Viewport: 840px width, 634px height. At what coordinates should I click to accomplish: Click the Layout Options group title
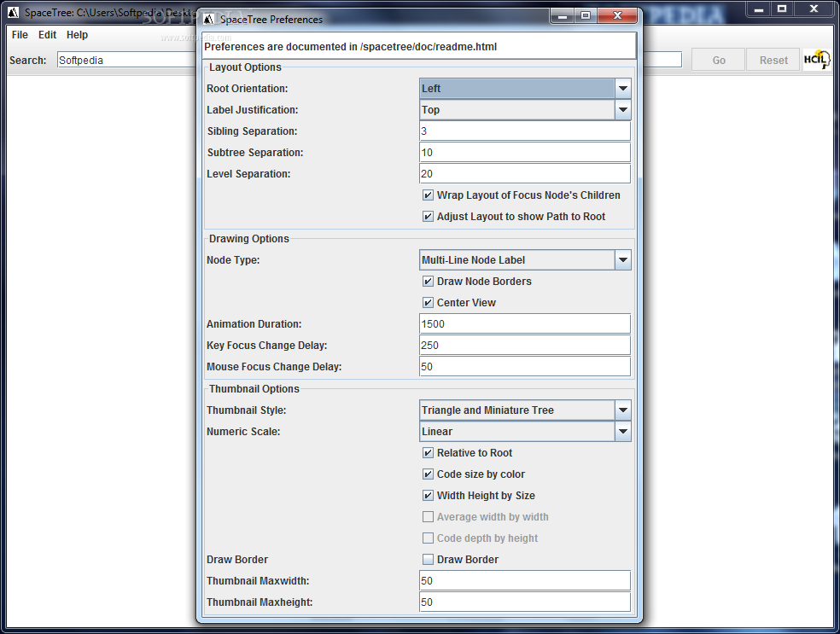click(245, 67)
